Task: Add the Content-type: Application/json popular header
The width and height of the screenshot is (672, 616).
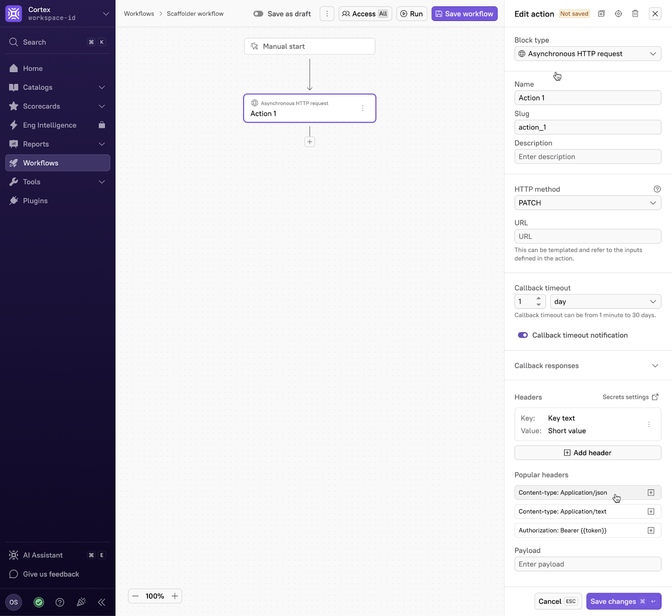Action: (x=651, y=492)
